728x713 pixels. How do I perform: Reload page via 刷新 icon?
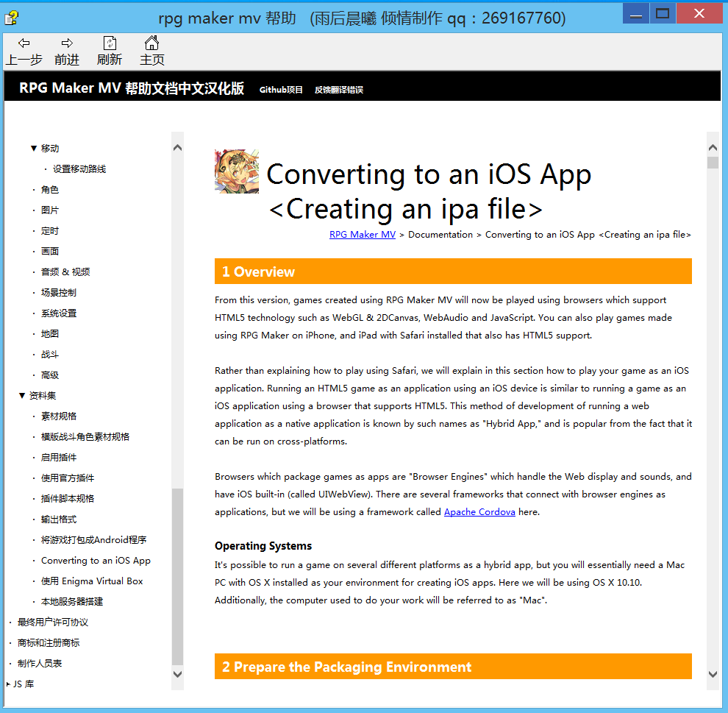coord(110,51)
